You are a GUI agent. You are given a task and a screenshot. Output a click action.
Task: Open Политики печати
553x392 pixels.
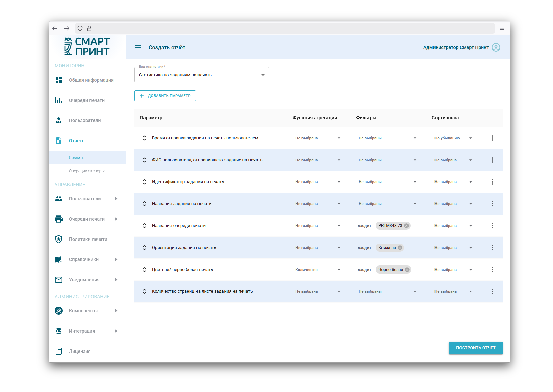[x=87, y=239]
